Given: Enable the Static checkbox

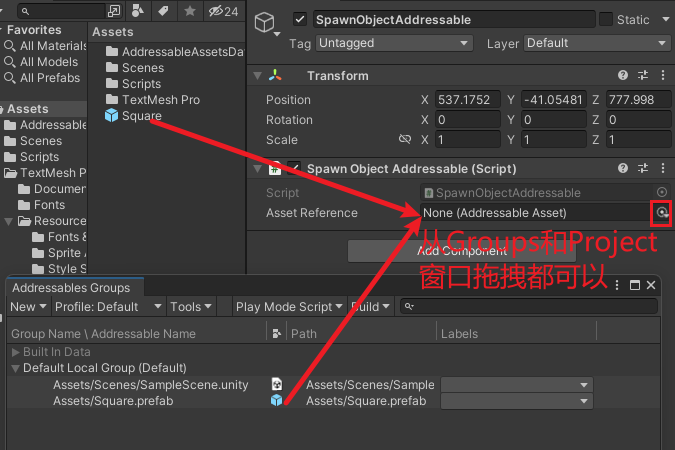Looking at the screenshot, I should (606, 20).
